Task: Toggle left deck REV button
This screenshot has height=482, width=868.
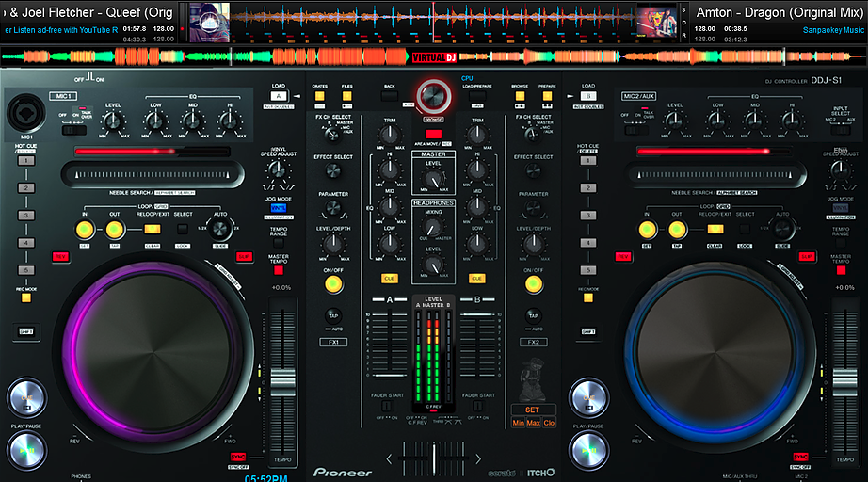Action: click(x=60, y=256)
